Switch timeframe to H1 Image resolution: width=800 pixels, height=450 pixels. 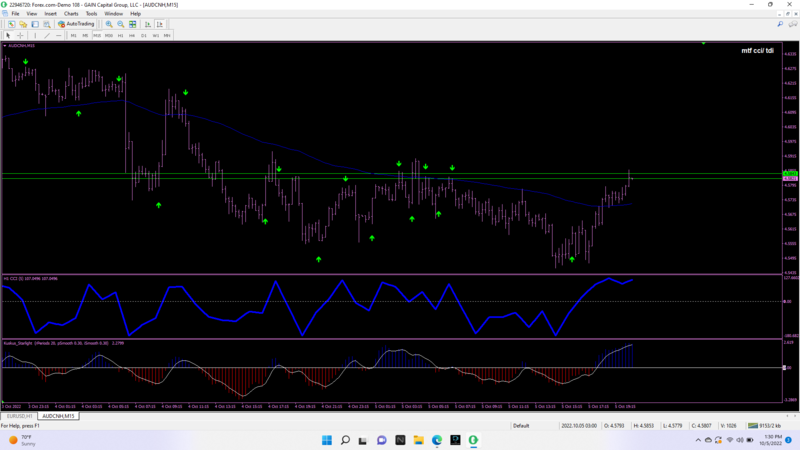click(121, 35)
